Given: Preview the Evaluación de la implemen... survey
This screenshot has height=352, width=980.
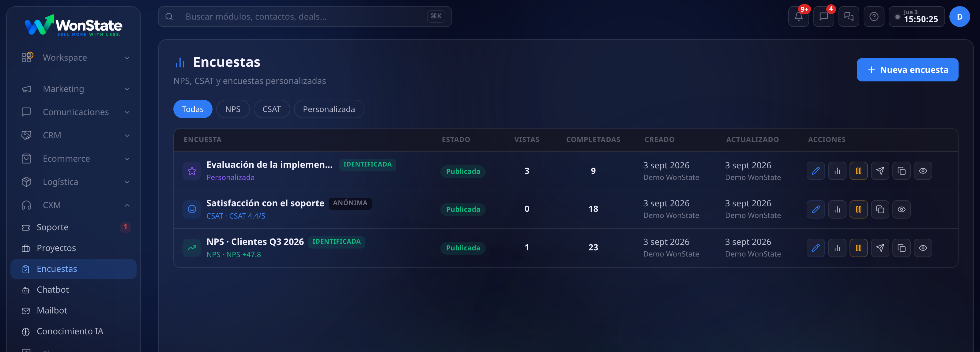Looking at the screenshot, I should tap(923, 171).
